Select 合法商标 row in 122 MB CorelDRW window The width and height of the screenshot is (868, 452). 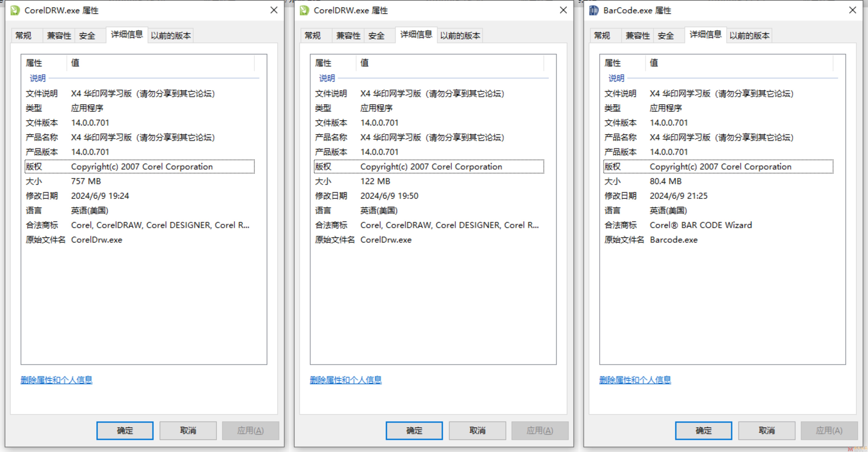[429, 225]
